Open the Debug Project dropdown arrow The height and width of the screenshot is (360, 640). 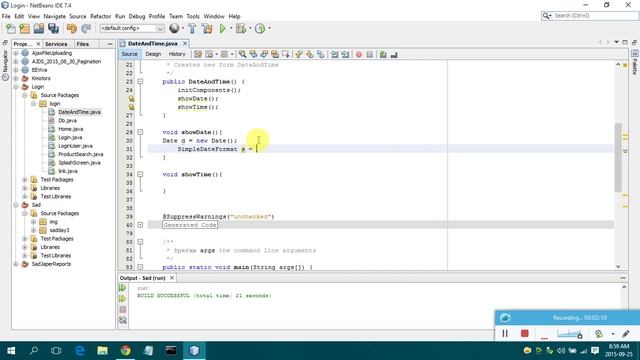[x=250, y=29]
